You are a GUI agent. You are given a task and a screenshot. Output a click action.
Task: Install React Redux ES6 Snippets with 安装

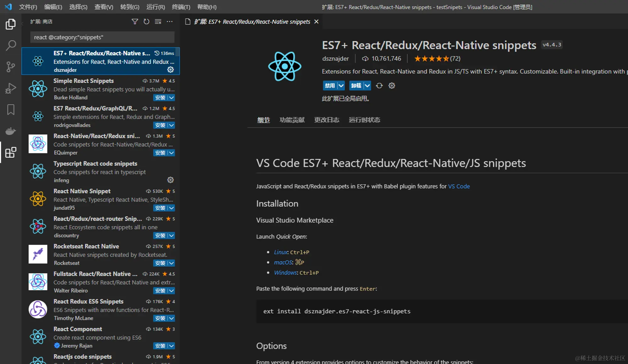point(160,318)
